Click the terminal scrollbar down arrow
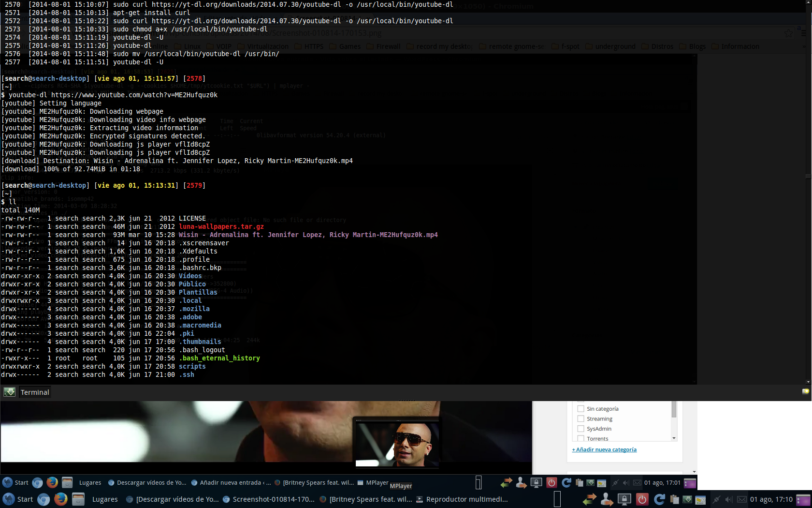 point(808,382)
